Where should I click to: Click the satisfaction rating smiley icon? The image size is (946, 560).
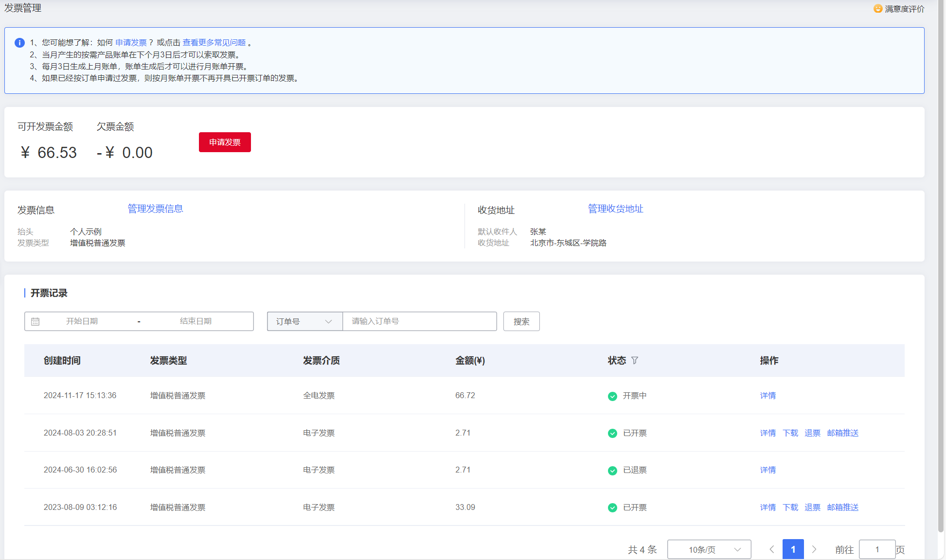(877, 9)
